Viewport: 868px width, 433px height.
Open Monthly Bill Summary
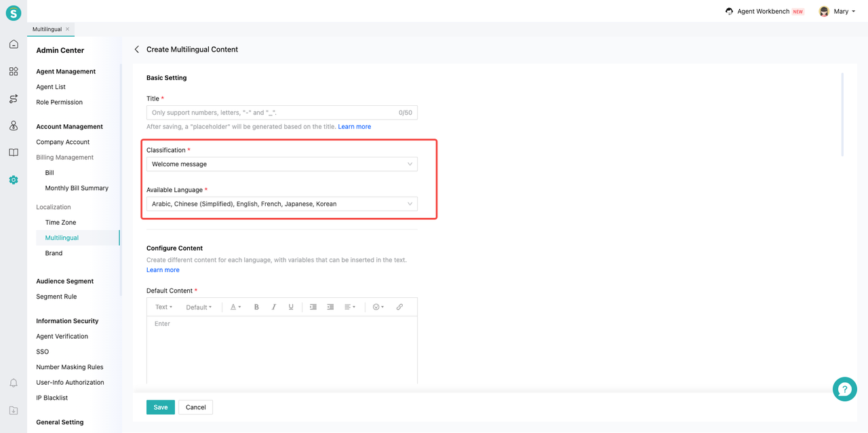[77, 188]
